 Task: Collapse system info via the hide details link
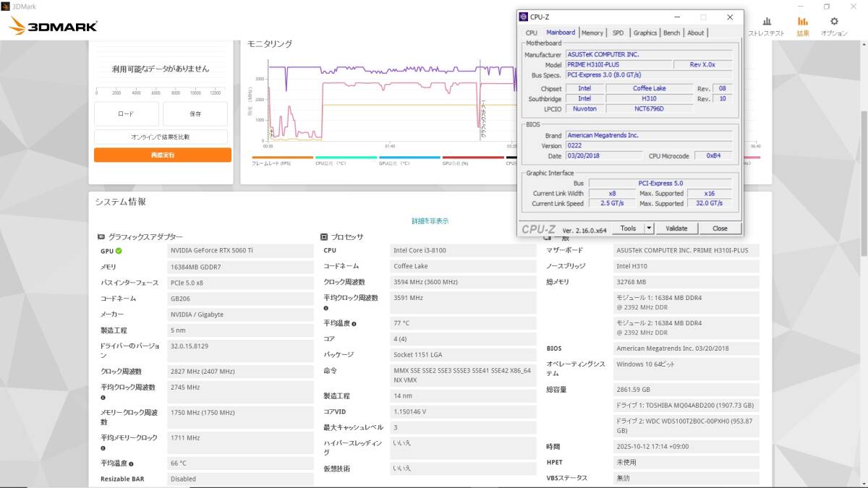(430, 221)
